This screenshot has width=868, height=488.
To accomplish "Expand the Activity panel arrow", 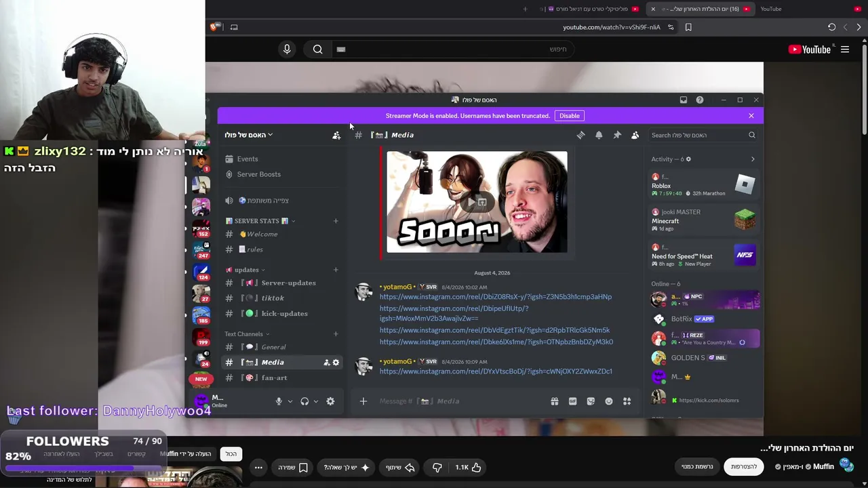I will click(x=753, y=159).
